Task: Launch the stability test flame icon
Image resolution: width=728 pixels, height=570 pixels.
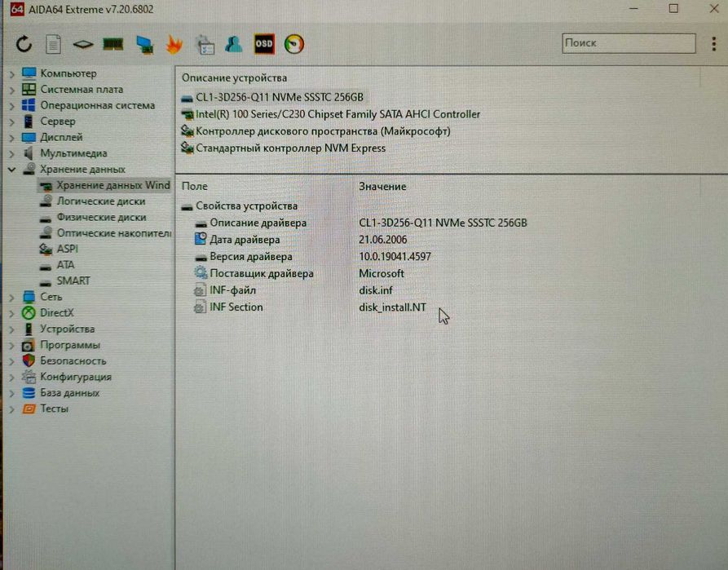Action: click(x=174, y=45)
